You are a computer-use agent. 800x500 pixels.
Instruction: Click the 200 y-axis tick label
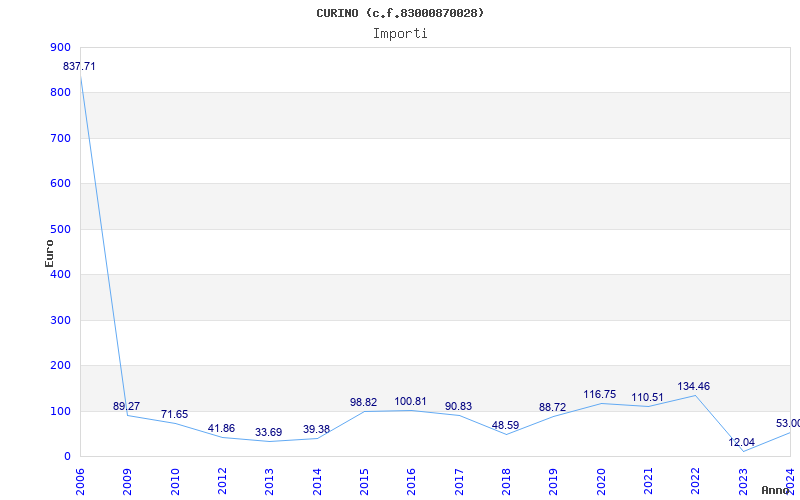click(61, 366)
